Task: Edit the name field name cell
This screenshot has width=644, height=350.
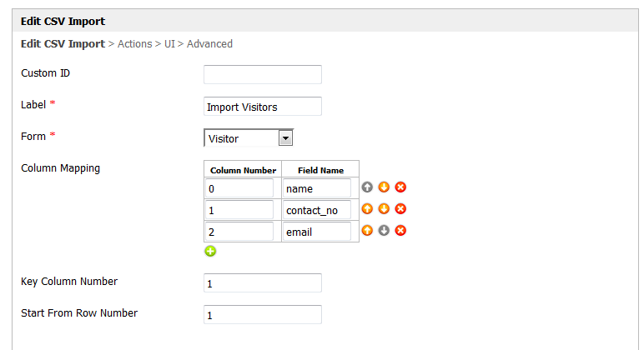Action: (316, 189)
